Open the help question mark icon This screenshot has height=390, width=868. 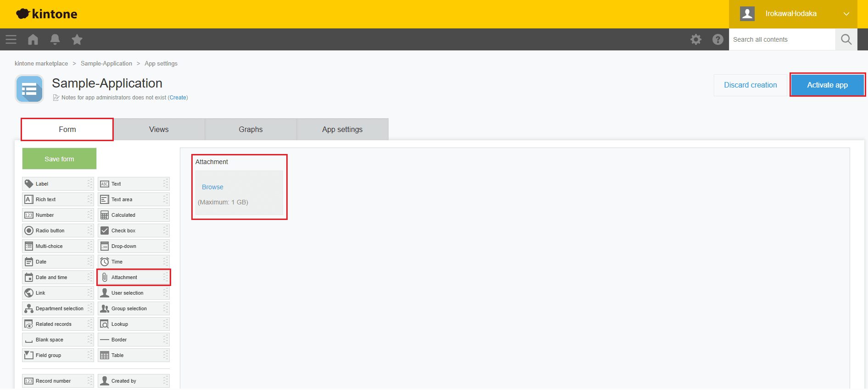[718, 39]
